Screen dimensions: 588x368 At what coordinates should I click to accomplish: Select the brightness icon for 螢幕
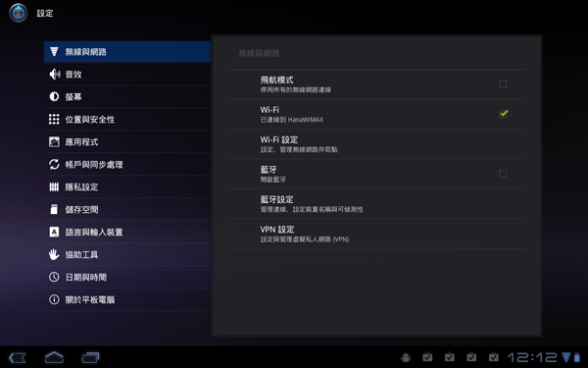[x=54, y=97]
